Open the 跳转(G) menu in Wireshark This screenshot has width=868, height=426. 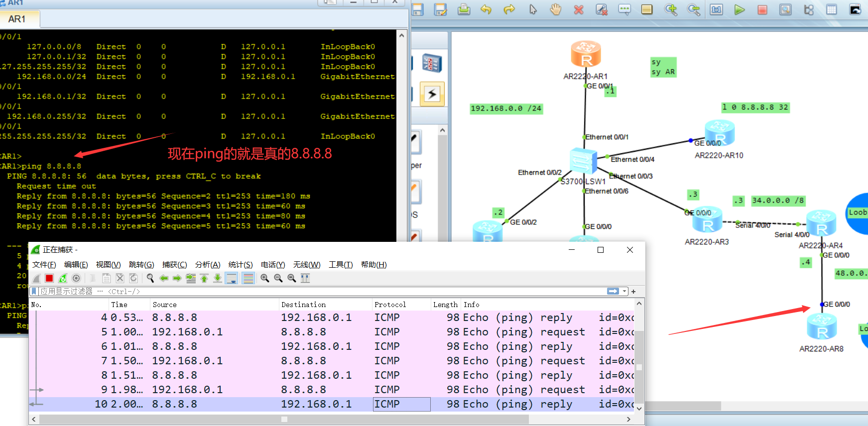click(141, 265)
